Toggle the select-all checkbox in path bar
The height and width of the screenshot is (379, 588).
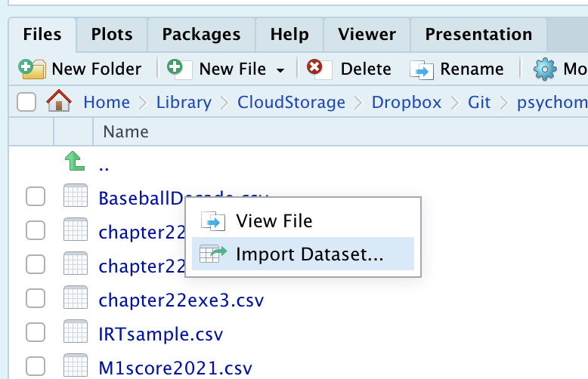pos(26,102)
